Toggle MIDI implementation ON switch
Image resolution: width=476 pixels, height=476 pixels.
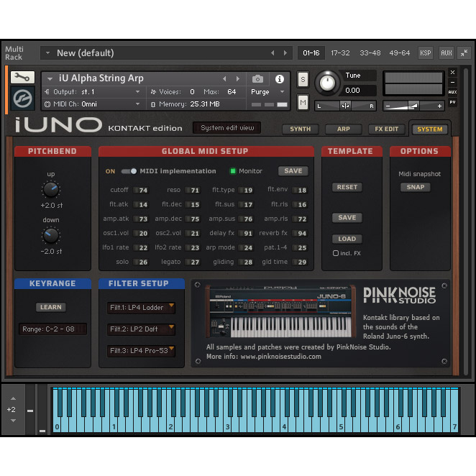coord(129,171)
